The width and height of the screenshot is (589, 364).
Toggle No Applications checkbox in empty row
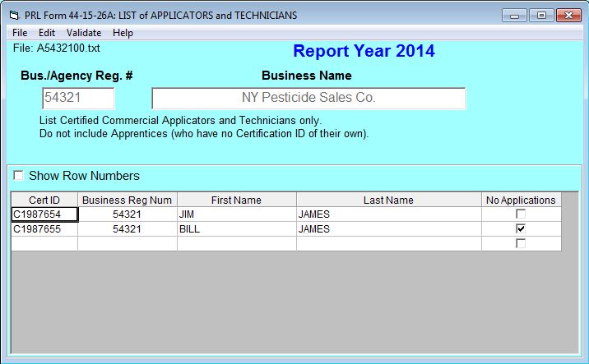[x=520, y=244]
